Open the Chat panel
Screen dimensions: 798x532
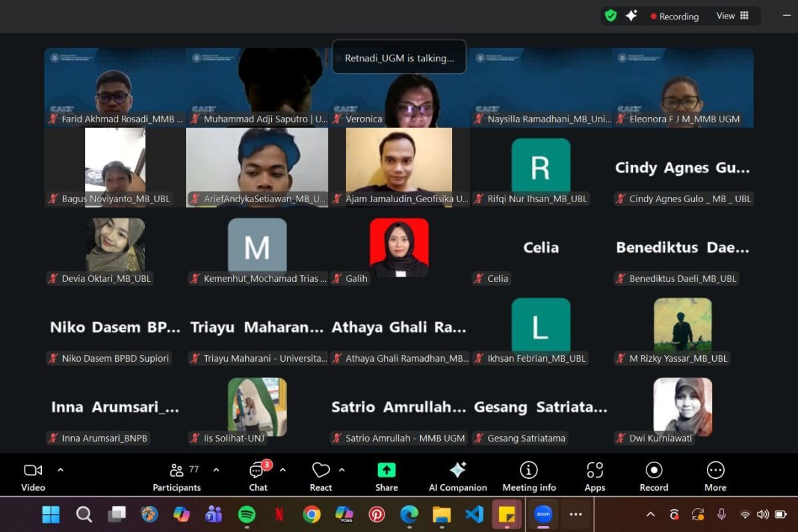258,477
